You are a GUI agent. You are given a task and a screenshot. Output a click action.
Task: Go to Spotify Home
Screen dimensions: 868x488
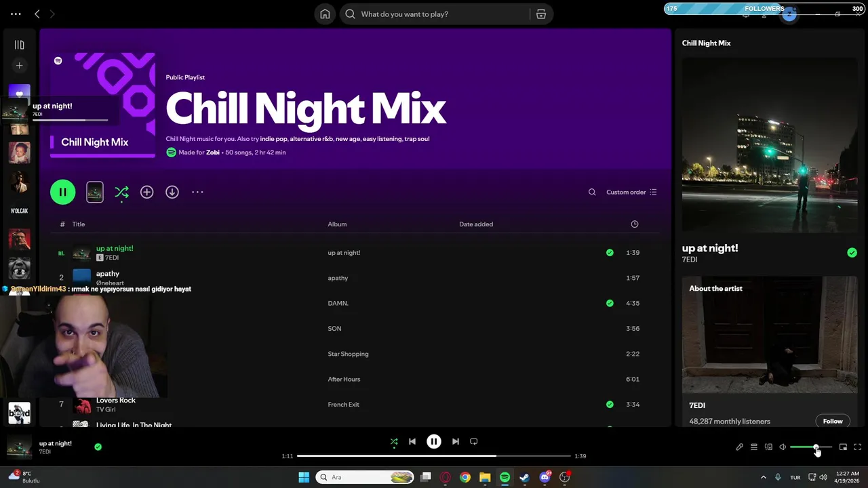325,14
